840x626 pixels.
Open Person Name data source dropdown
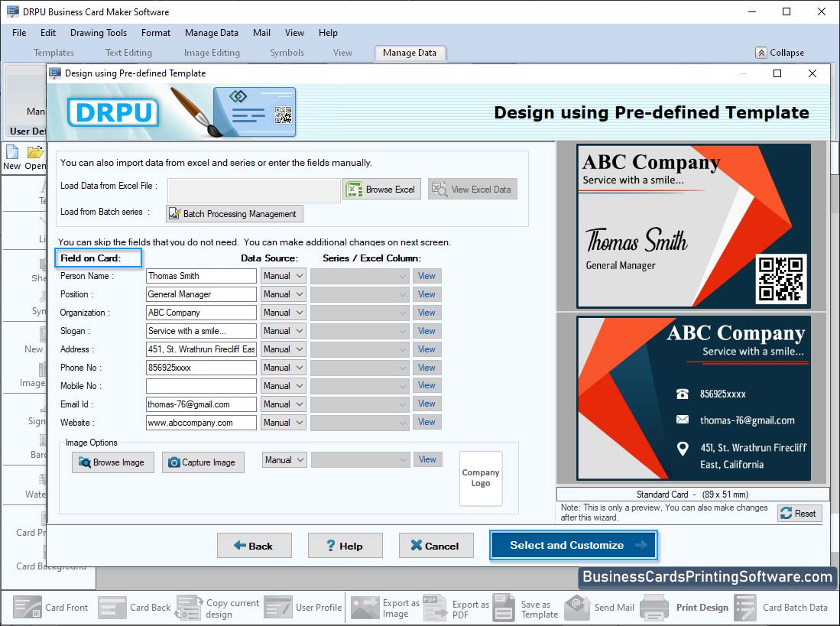284,276
